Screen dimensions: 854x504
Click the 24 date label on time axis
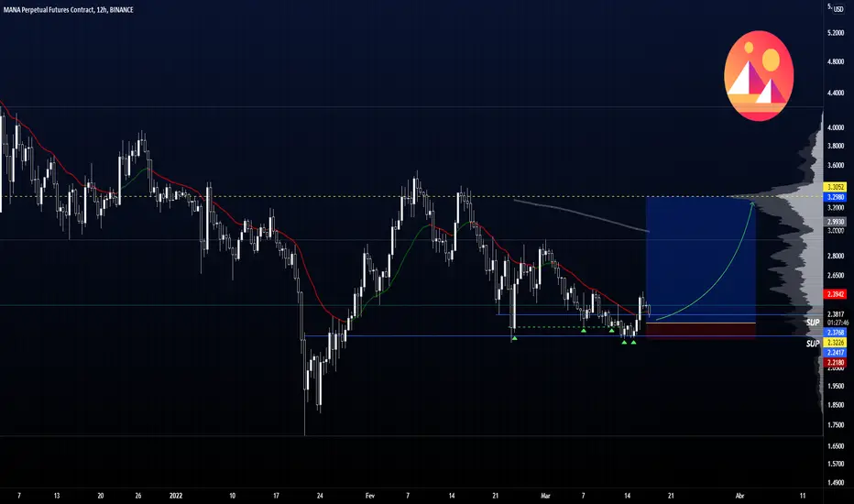click(x=320, y=496)
